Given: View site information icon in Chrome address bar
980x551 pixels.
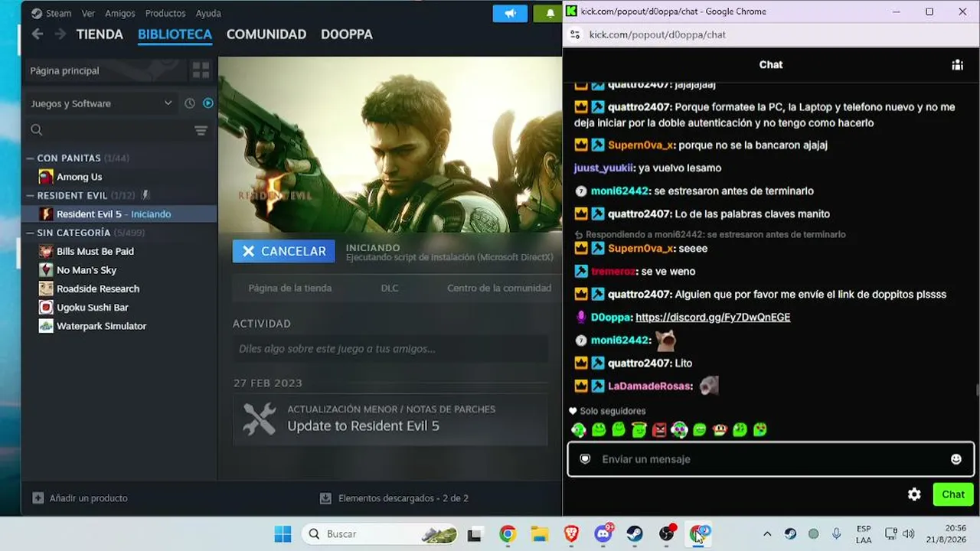Looking at the screenshot, I should (x=574, y=34).
